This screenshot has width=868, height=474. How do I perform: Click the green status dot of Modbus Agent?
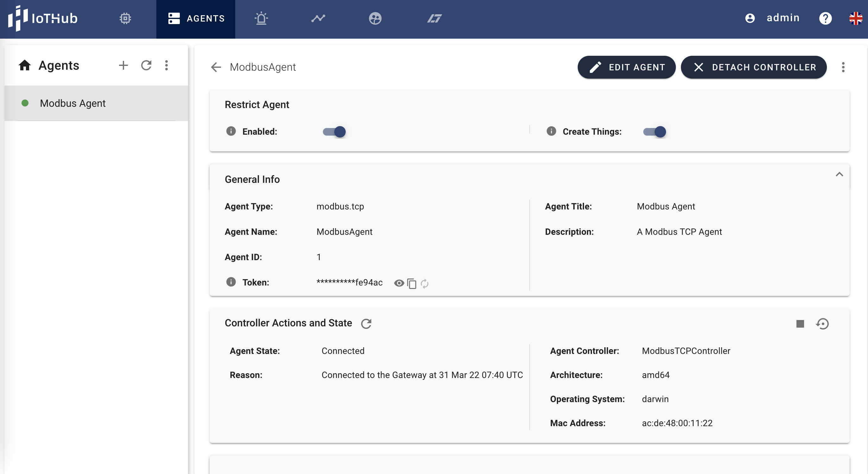[x=25, y=103]
